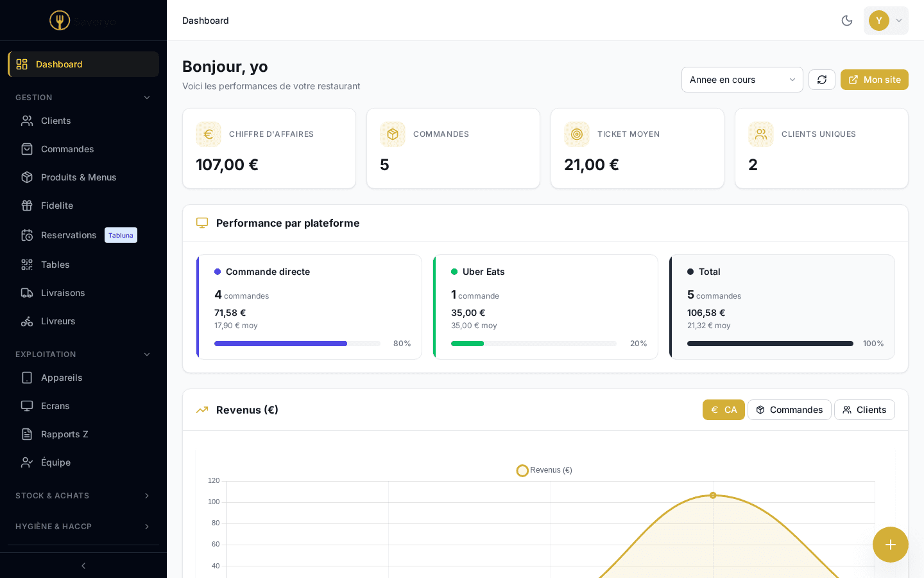
Task: Click the Performance par plateforme monitor icon
Action: point(202,223)
